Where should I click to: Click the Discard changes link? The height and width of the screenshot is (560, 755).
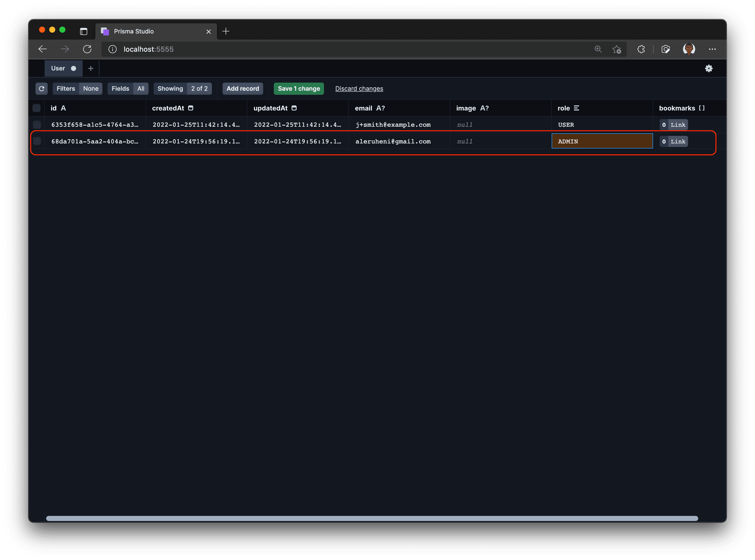coord(359,88)
